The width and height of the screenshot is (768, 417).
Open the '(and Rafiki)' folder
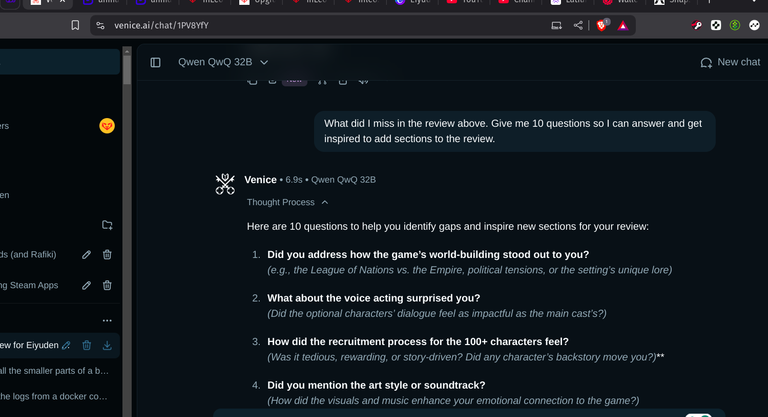[28, 254]
